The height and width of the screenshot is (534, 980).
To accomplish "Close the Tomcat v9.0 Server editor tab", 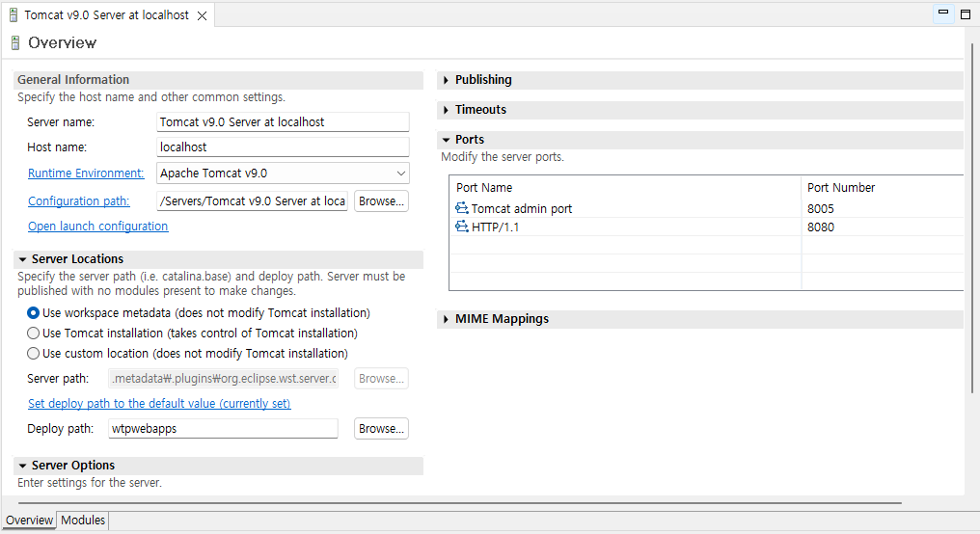I will 202,15.
